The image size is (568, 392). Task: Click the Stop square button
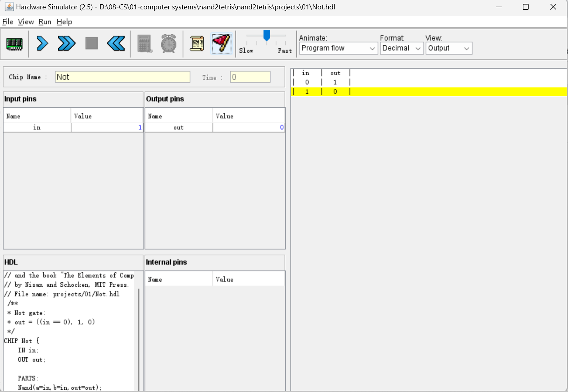(x=91, y=43)
